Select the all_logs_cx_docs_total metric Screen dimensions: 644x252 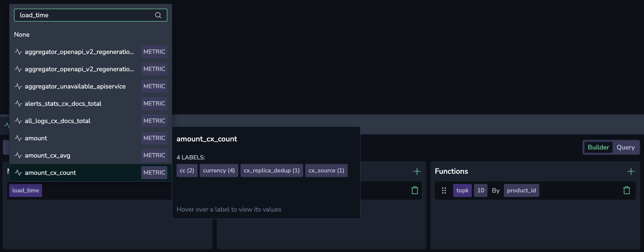click(x=57, y=121)
